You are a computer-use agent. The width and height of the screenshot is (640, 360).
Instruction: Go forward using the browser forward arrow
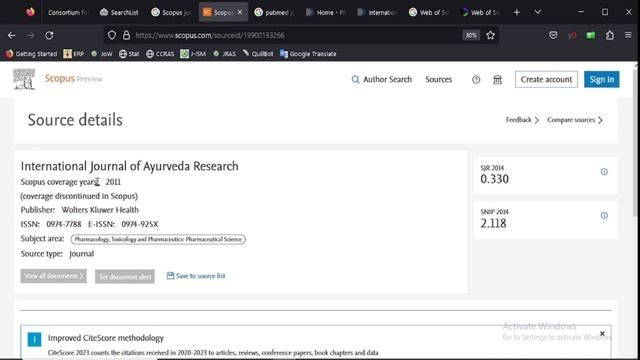pos(31,36)
